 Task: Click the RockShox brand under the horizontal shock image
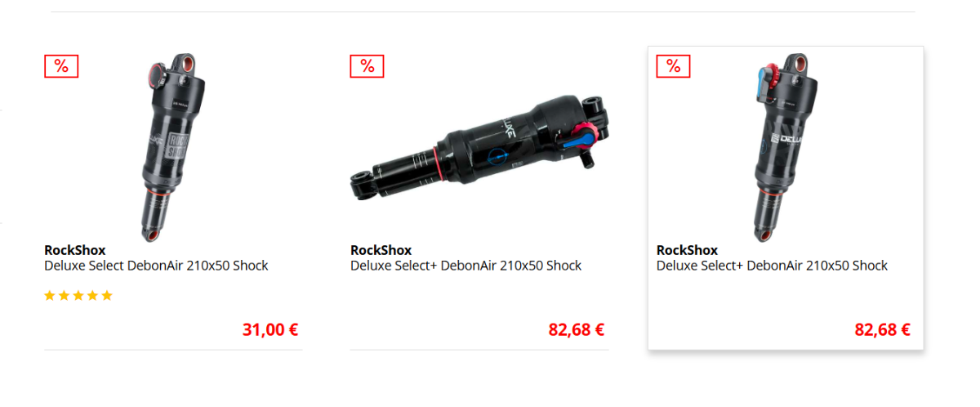coord(381,250)
